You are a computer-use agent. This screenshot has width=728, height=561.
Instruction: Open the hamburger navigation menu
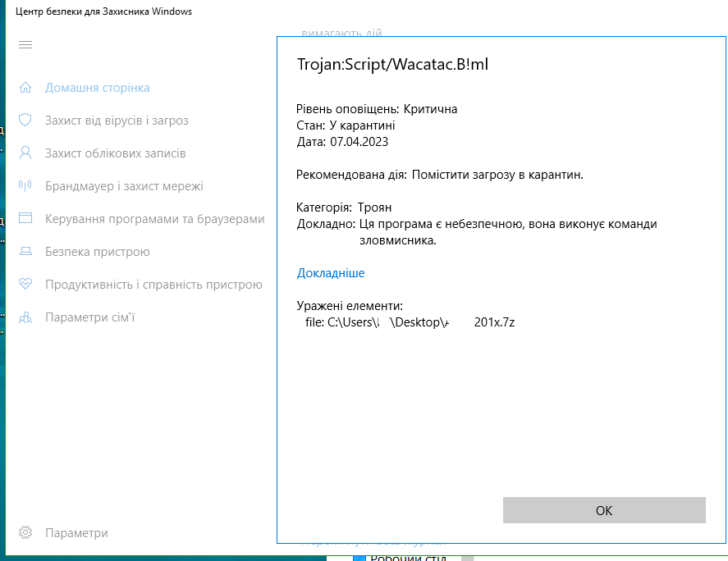[25, 44]
